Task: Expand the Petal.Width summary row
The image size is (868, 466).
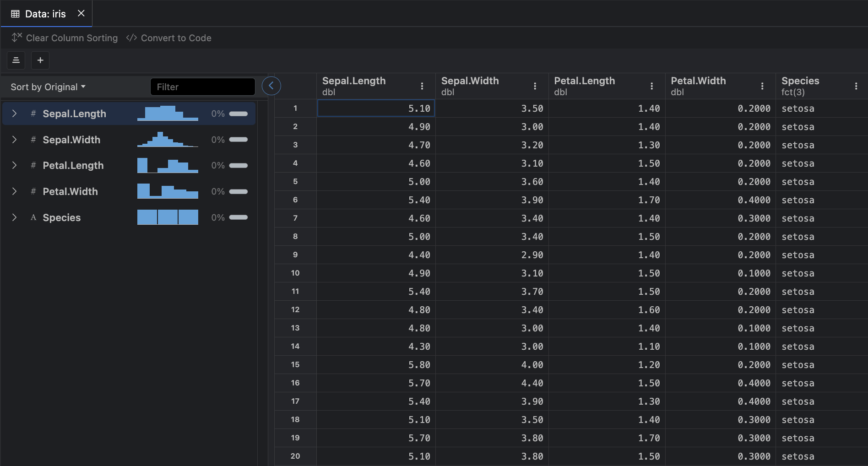Action: point(15,191)
